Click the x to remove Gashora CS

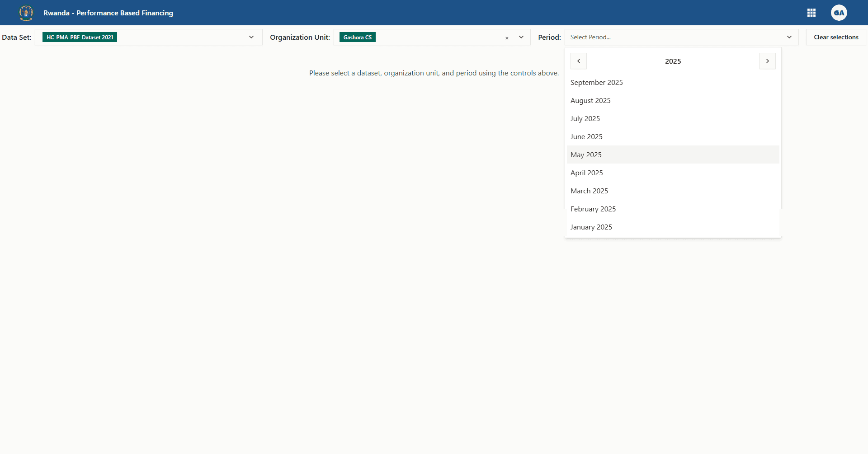[x=507, y=38]
